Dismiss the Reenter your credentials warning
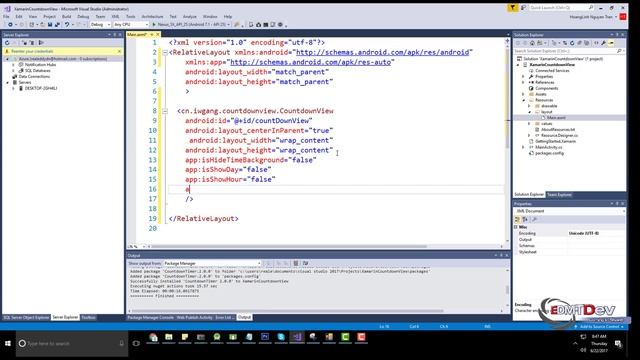 (119, 51)
